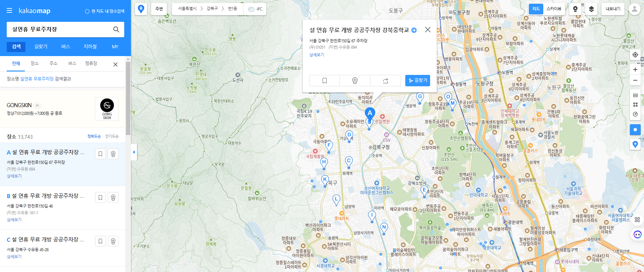Click the blue map pin icon in the top bar
This screenshot has width=644, height=272.
(x=141, y=9)
